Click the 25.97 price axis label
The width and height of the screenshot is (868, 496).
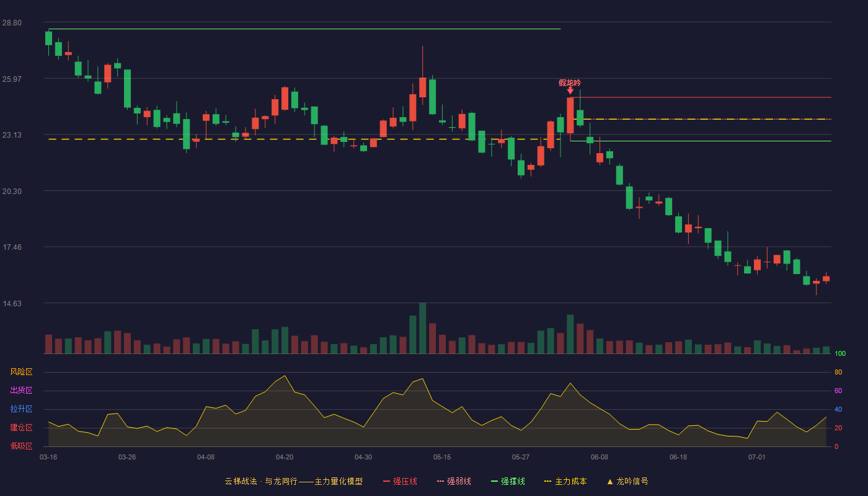[12, 79]
